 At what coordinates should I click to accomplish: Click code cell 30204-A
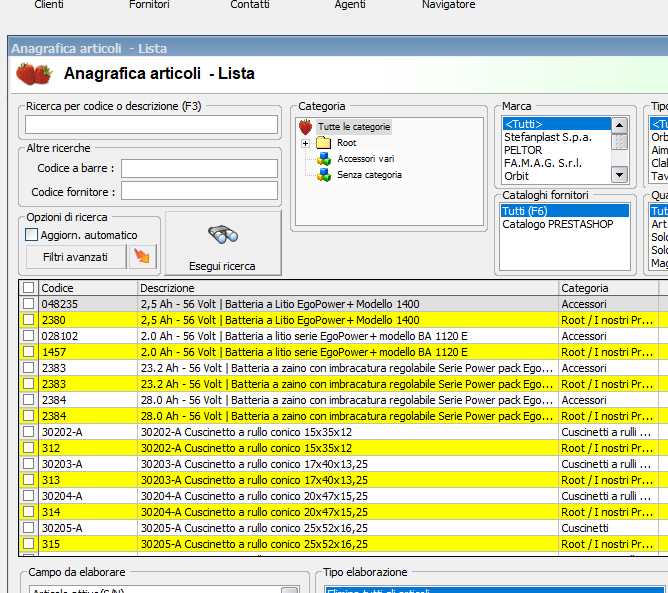[88, 495]
